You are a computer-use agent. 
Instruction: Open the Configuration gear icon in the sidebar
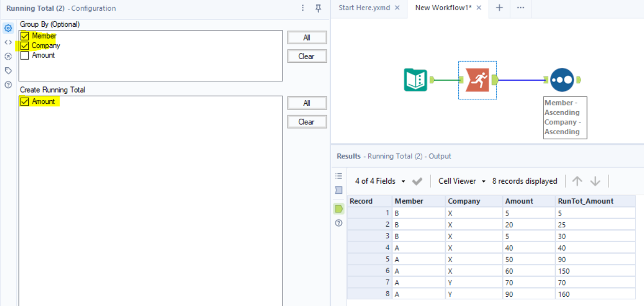[8, 28]
